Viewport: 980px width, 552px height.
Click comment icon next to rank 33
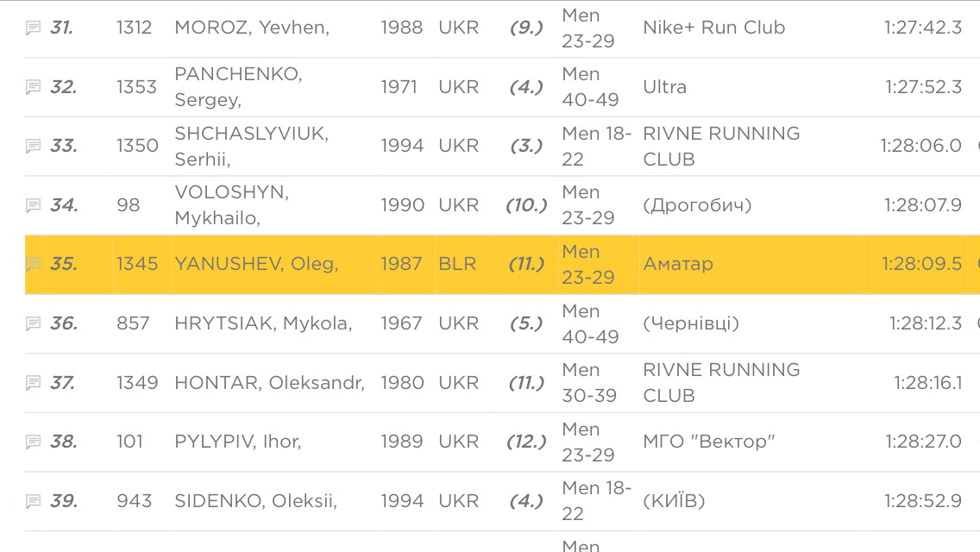click(x=33, y=146)
